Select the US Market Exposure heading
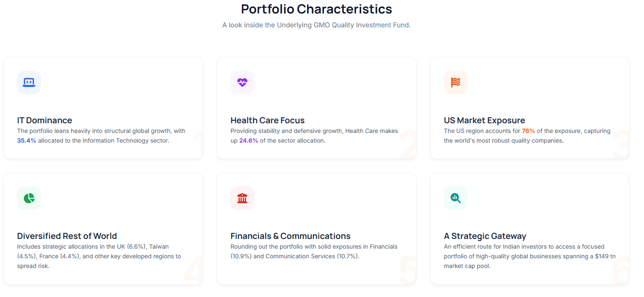 484,120
